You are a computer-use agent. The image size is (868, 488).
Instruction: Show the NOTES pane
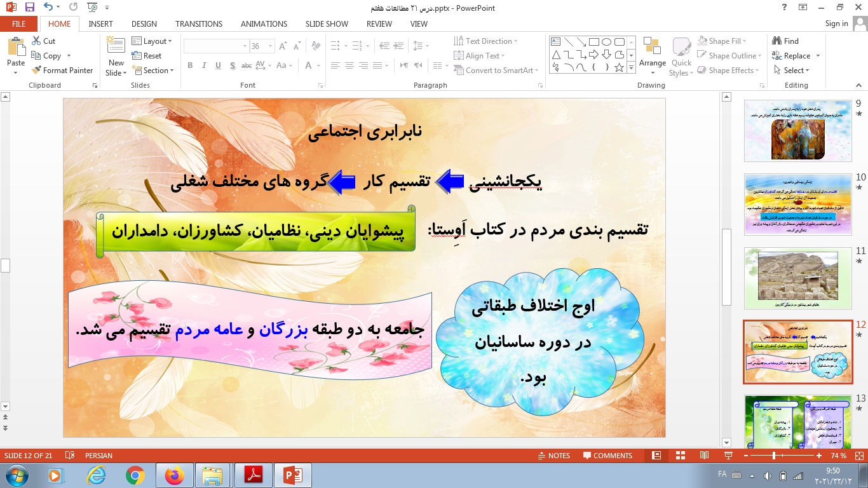click(x=553, y=456)
